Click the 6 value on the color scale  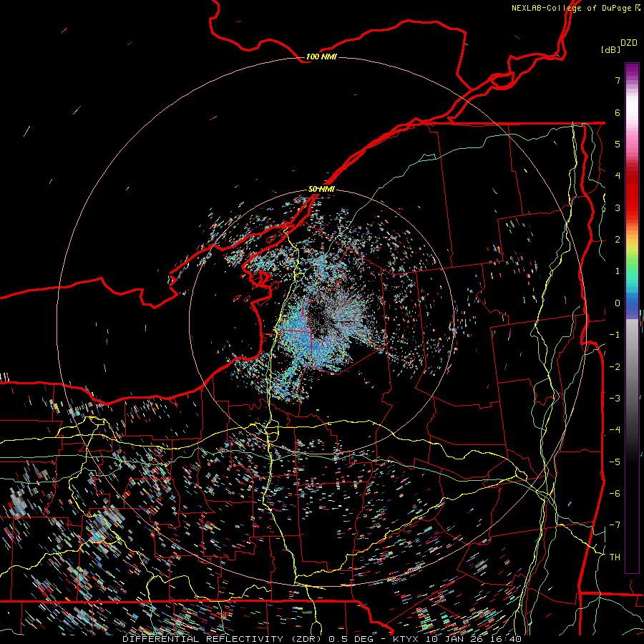(x=618, y=112)
